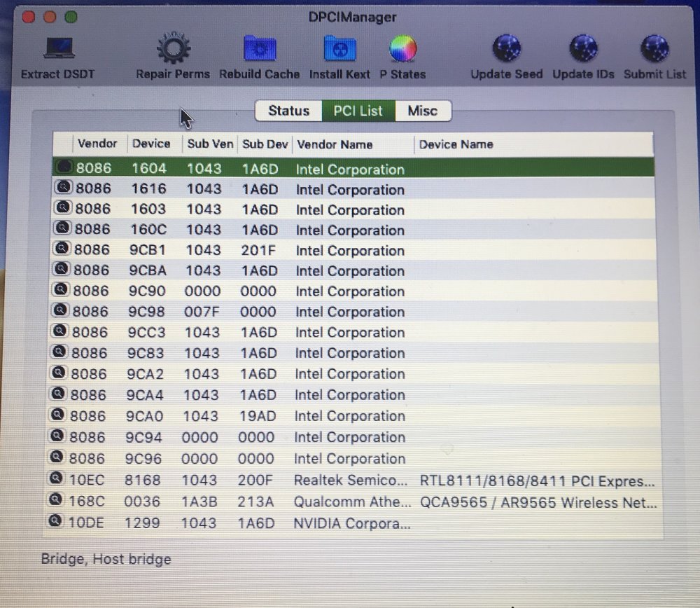Click the Realtek Semico... vendor name
Viewport: 700px width, 608px height.
(351, 481)
